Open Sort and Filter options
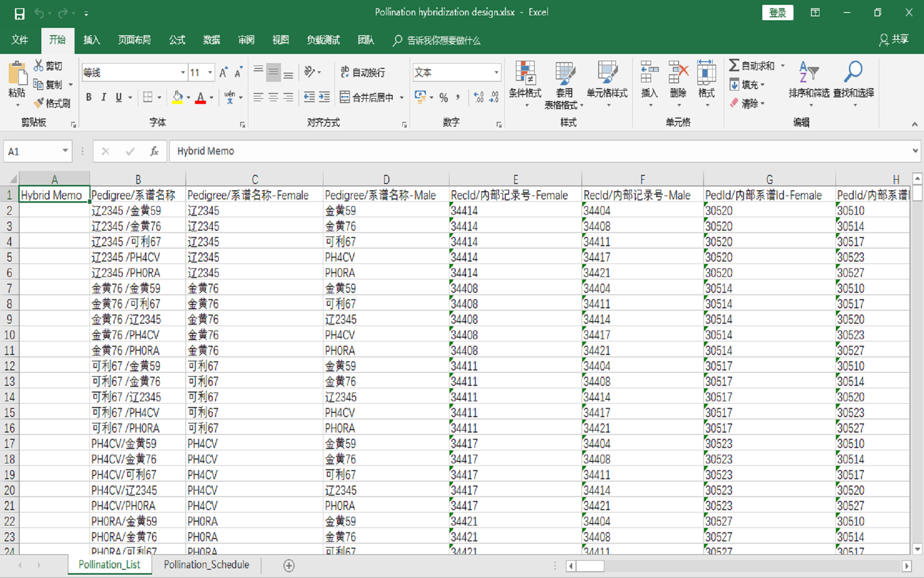This screenshot has width=924, height=578. [809, 84]
